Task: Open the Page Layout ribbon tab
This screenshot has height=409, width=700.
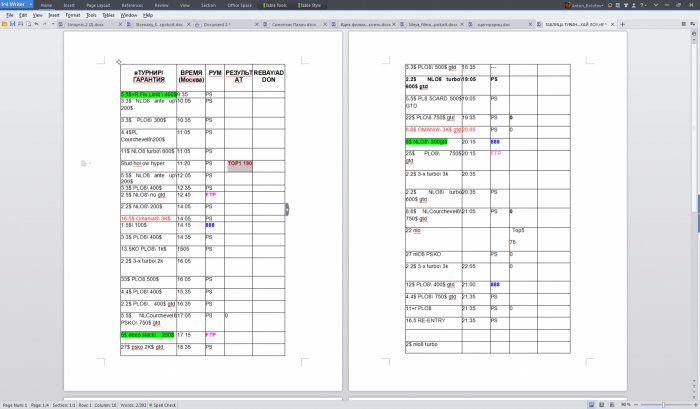Action: [98, 5]
